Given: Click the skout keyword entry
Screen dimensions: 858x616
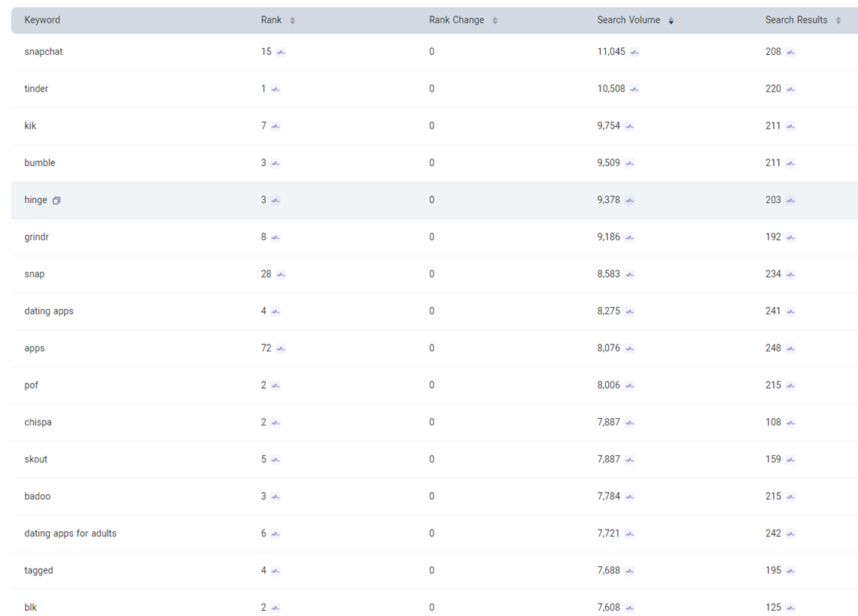Looking at the screenshot, I should (35, 460).
